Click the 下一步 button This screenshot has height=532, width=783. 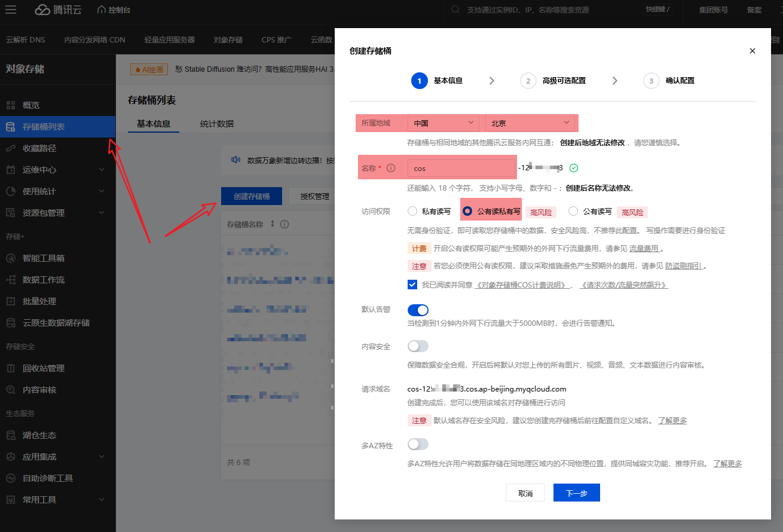(576, 492)
